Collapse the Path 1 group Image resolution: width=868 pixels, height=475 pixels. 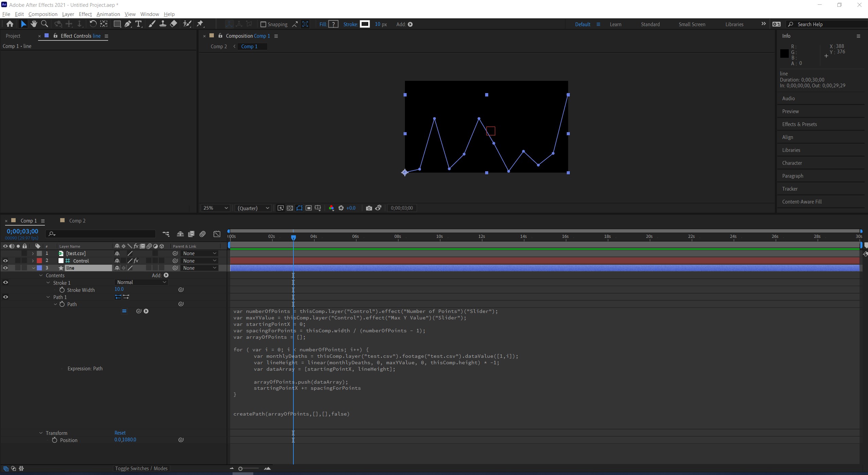coord(49,297)
